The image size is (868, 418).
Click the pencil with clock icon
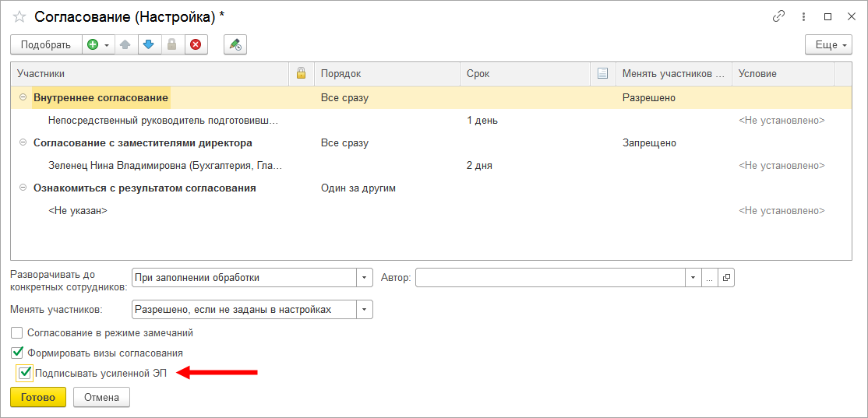[x=235, y=45]
